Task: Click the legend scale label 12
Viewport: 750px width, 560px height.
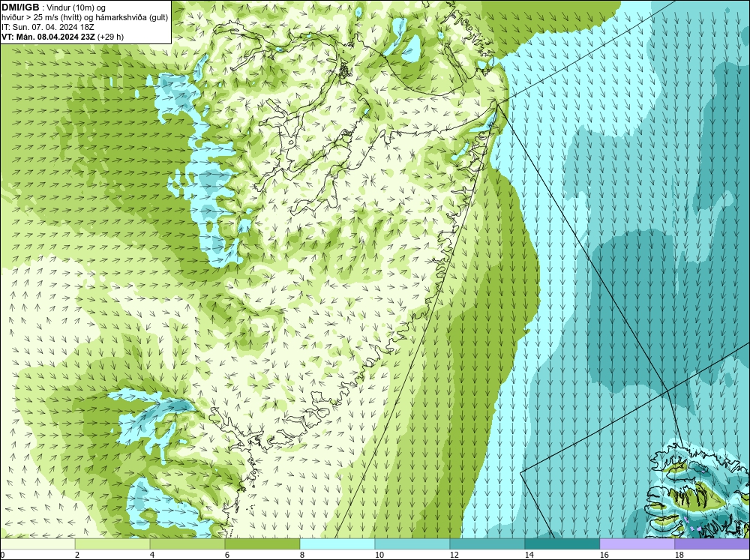Action: pyautogui.click(x=454, y=555)
